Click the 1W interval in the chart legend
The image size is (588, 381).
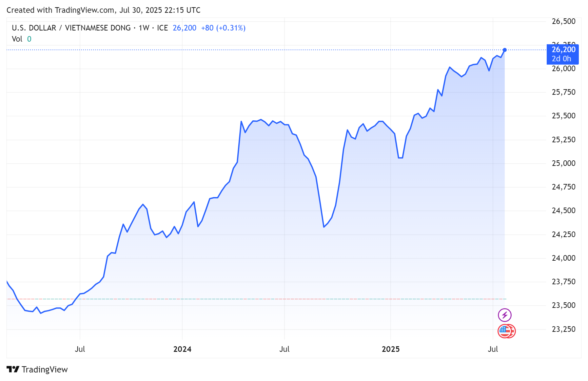click(144, 28)
